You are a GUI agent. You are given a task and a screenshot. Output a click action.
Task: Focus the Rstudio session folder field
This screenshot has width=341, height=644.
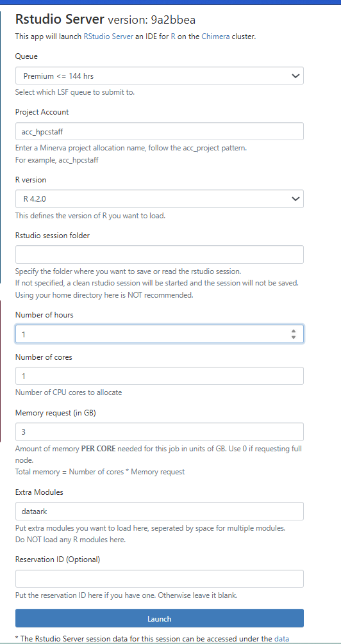(x=159, y=255)
